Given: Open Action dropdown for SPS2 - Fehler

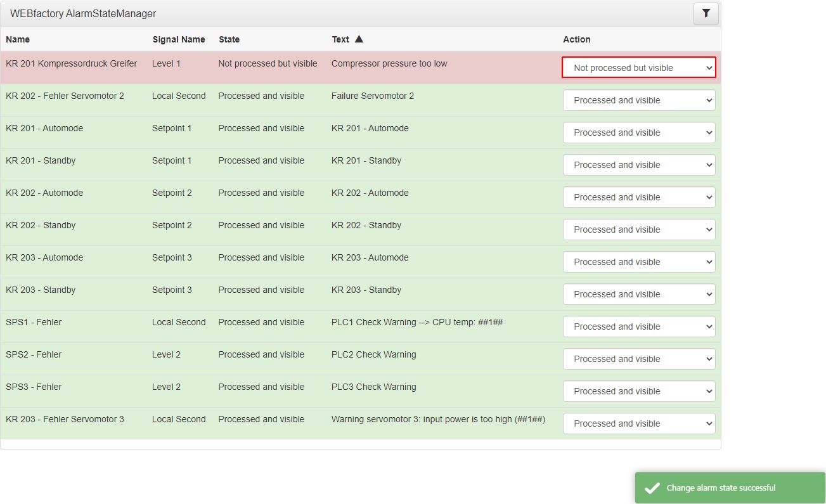Looking at the screenshot, I should point(639,359).
